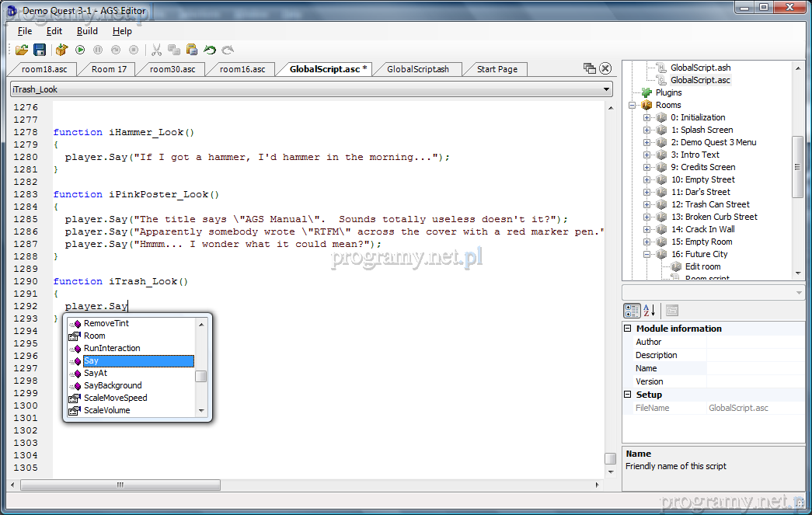Undo the last edit with the green arrow
This screenshot has width=812, height=515.
tap(210, 50)
